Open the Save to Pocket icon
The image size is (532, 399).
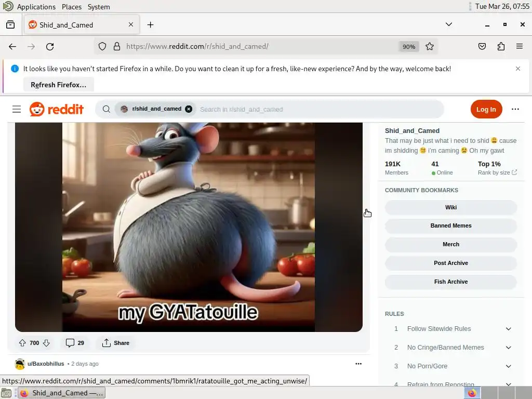482,46
